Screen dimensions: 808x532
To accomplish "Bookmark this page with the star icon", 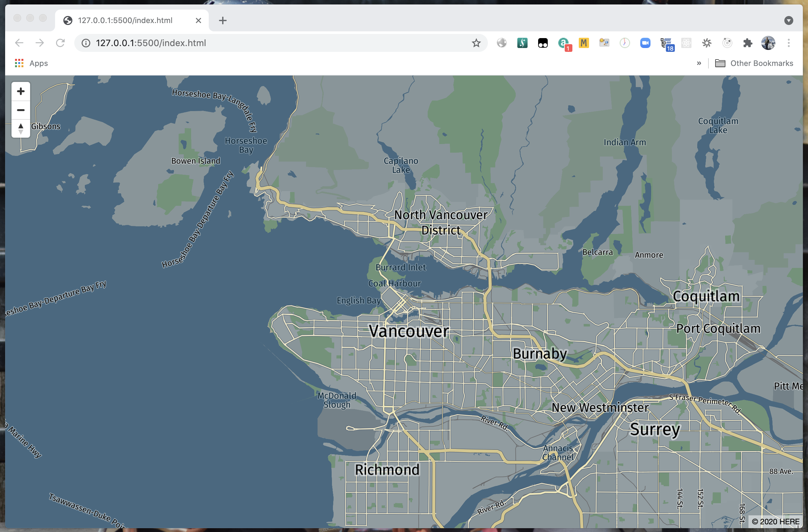I will point(476,43).
